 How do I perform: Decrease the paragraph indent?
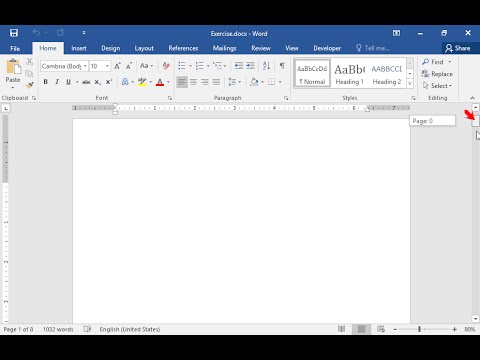point(239,66)
